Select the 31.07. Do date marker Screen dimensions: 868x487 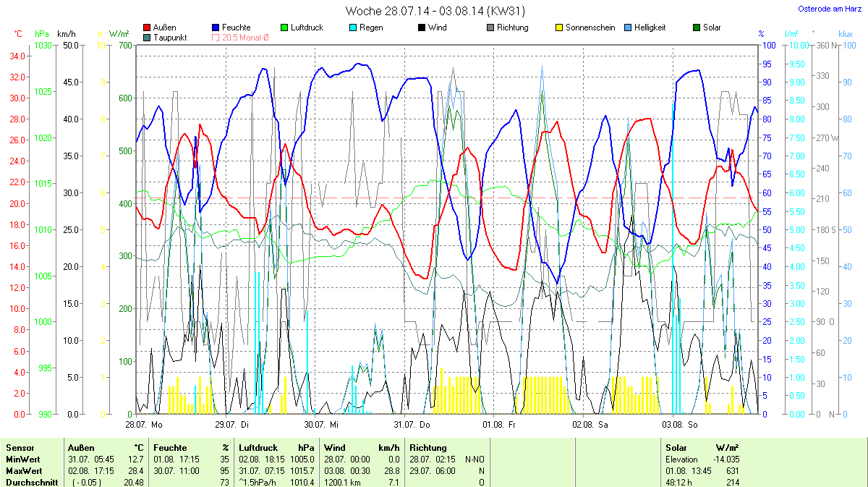(x=412, y=425)
